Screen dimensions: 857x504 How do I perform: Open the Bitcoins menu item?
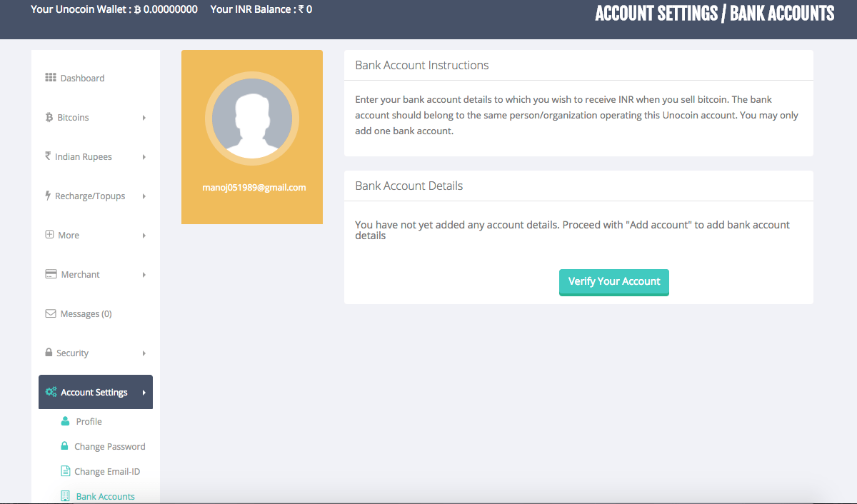click(96, 117)
